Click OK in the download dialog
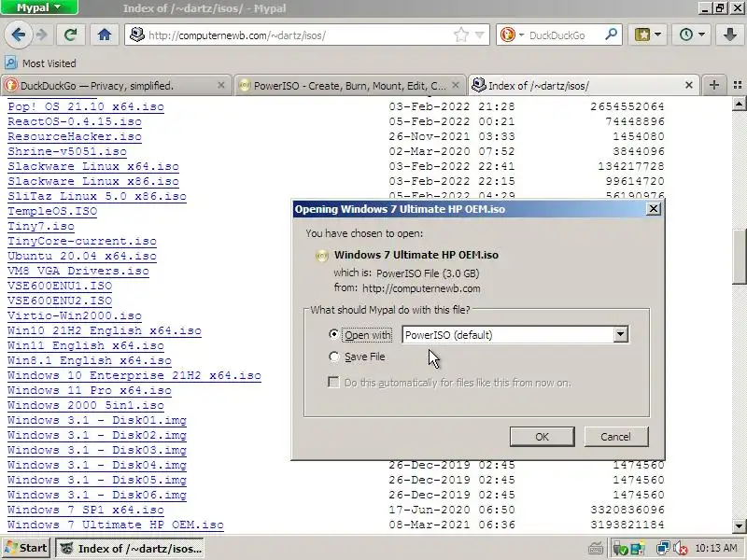The height and width of the screenshot is (560, 747). 542,437
